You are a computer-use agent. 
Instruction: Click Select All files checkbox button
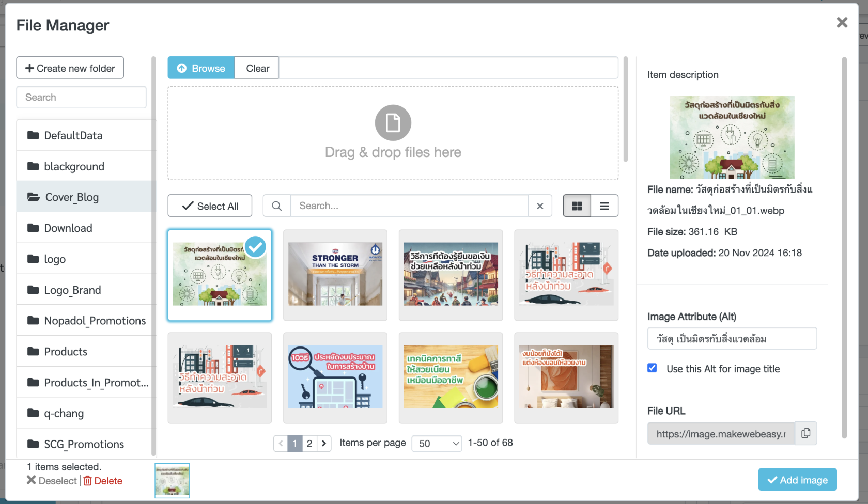(x=210, y=206)
